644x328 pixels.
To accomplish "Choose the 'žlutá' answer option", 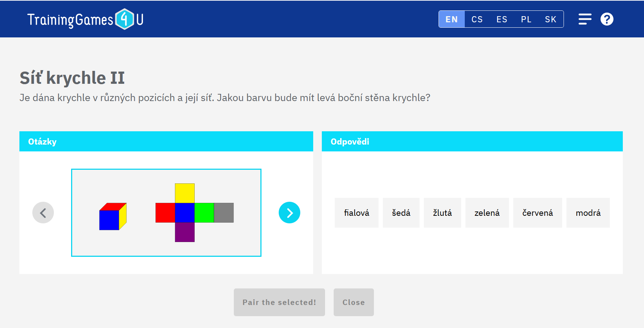I will [x=442, y=213].
